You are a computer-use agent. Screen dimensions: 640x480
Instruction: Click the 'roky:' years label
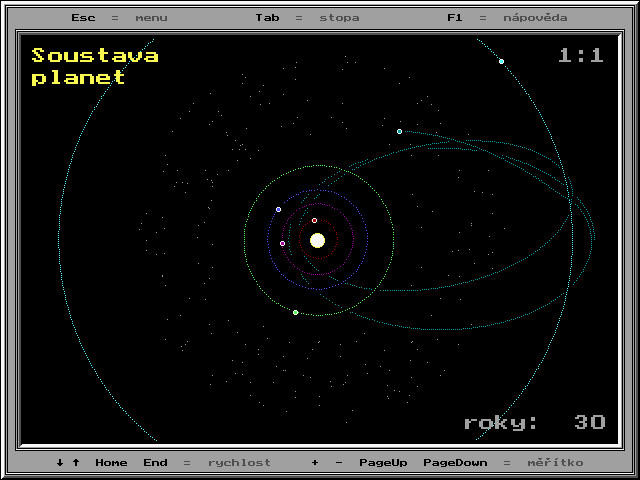pyautogui.click(x=500, y=422)
